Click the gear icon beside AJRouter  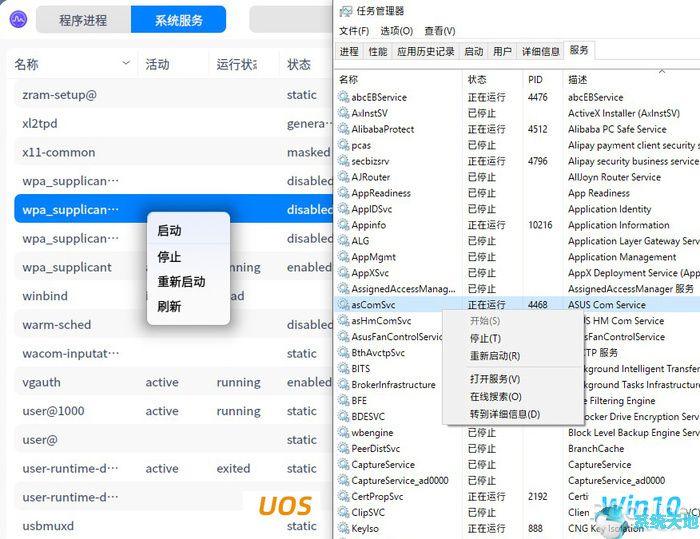tap(343, 177)
